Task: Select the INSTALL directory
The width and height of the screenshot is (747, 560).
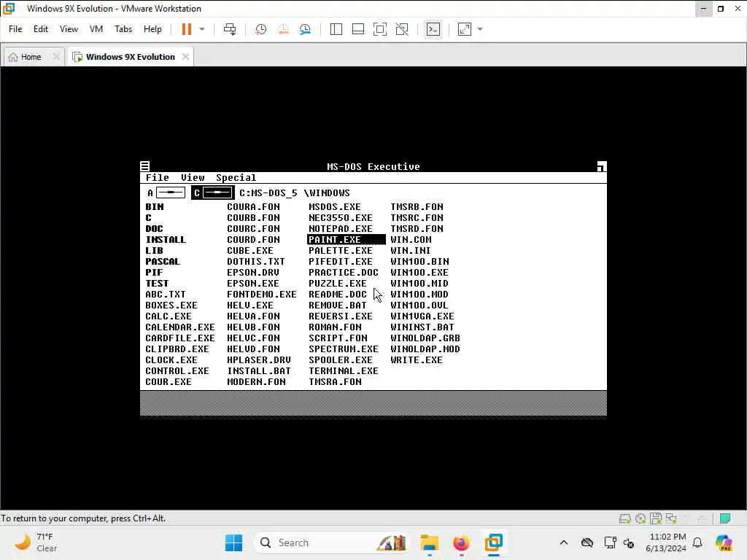Action: [x=166, y=239]
